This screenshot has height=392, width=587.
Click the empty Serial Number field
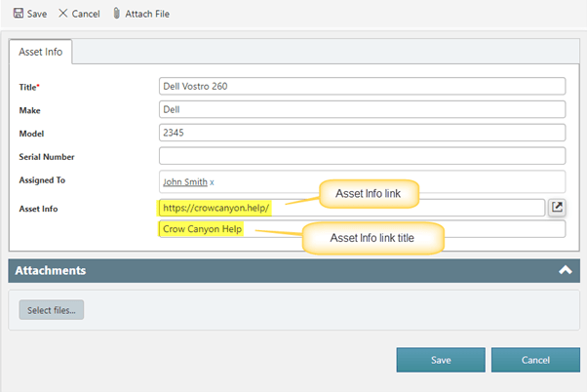point(362,156)
